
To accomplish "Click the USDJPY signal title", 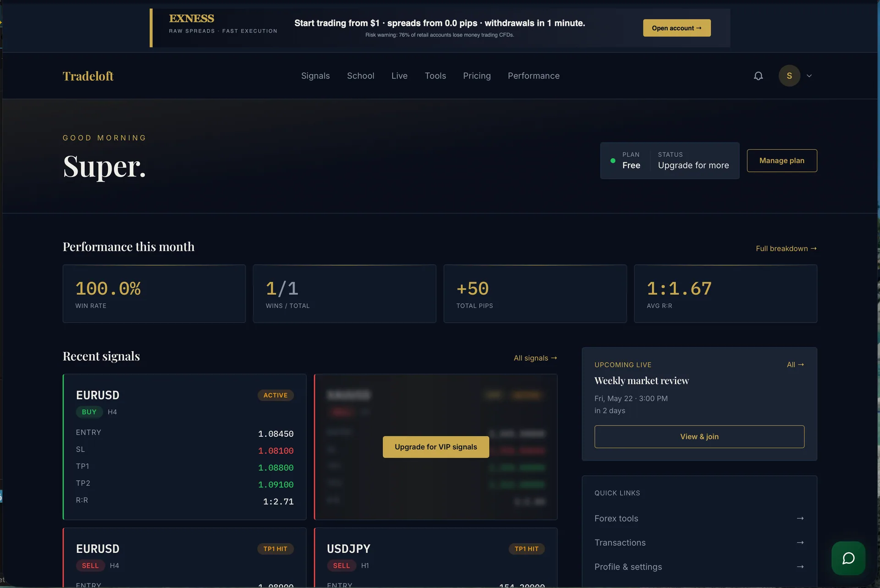I will coord(348,549).
